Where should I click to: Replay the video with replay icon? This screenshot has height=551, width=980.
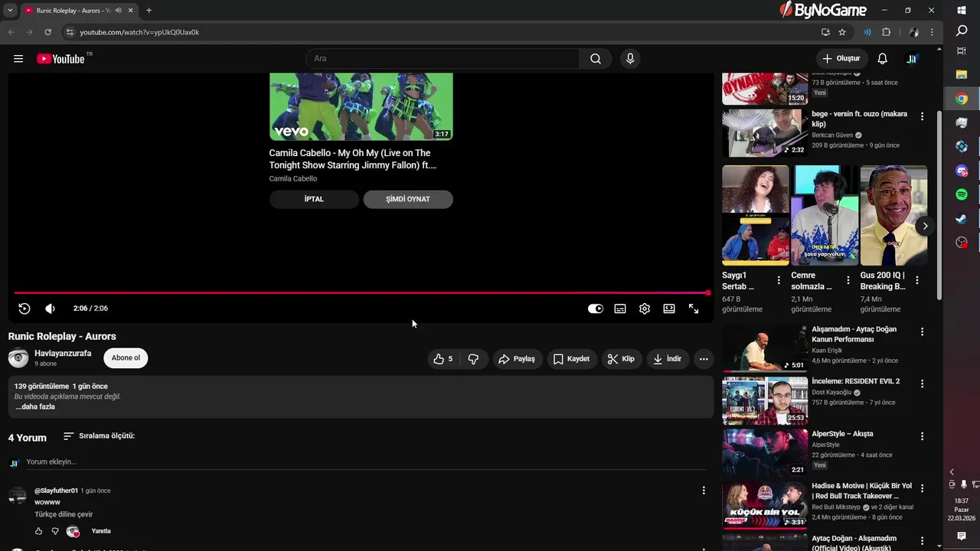click(x=24, y=308)
